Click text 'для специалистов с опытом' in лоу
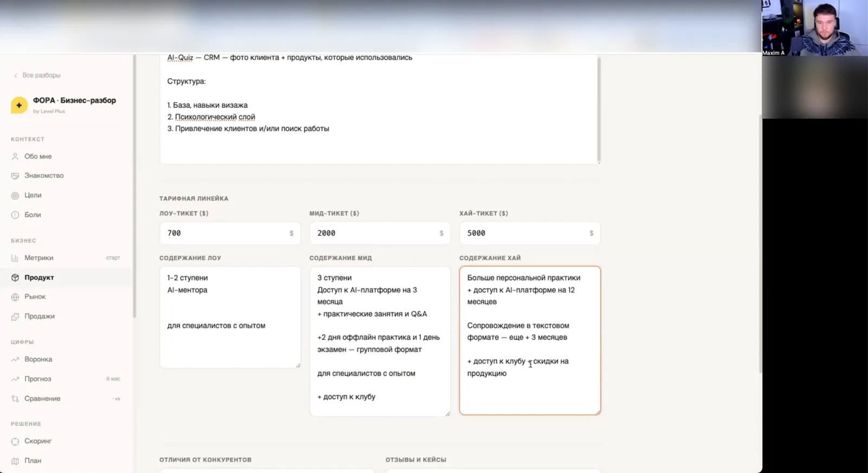The width and height of the screenshot is (868, 473). click(216, 325)
